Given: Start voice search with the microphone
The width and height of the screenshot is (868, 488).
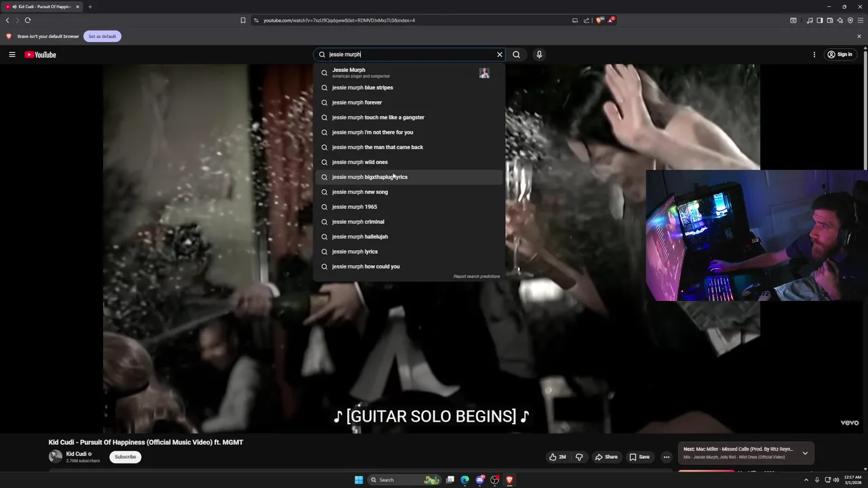Looking at the screenshot, I should [x=539, y=55].
